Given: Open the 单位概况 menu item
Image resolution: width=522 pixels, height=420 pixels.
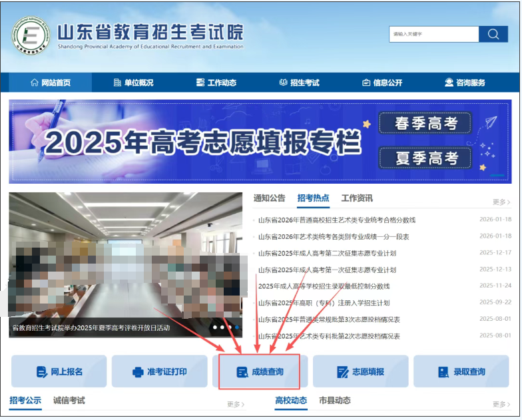Looking at the screenshot, I should (133, 83).
